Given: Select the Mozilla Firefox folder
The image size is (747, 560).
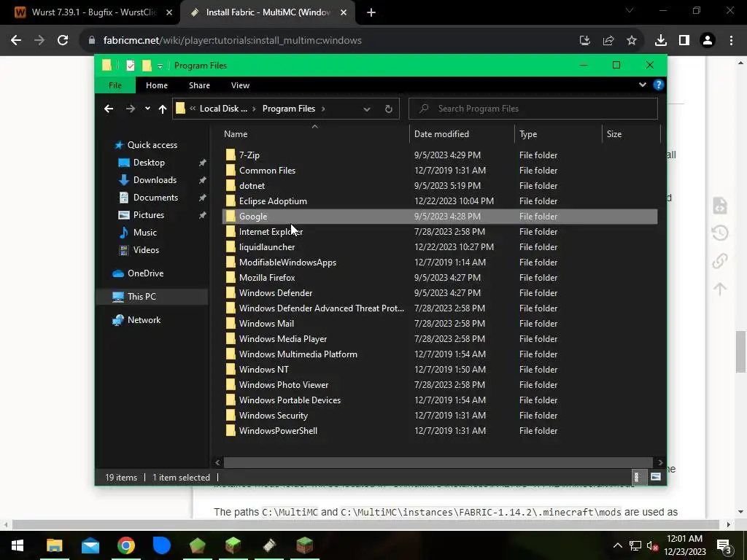Looking at the screenshot, I should coord(267,278).
